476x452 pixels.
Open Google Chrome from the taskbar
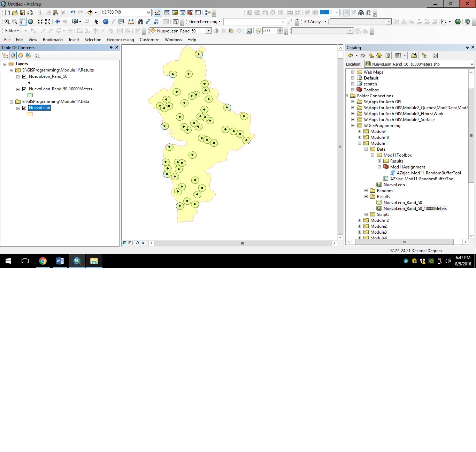point(43,261)
